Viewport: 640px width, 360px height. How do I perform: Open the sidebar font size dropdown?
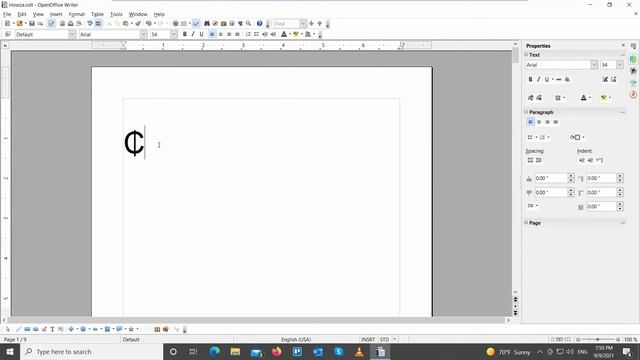(620, 65)
